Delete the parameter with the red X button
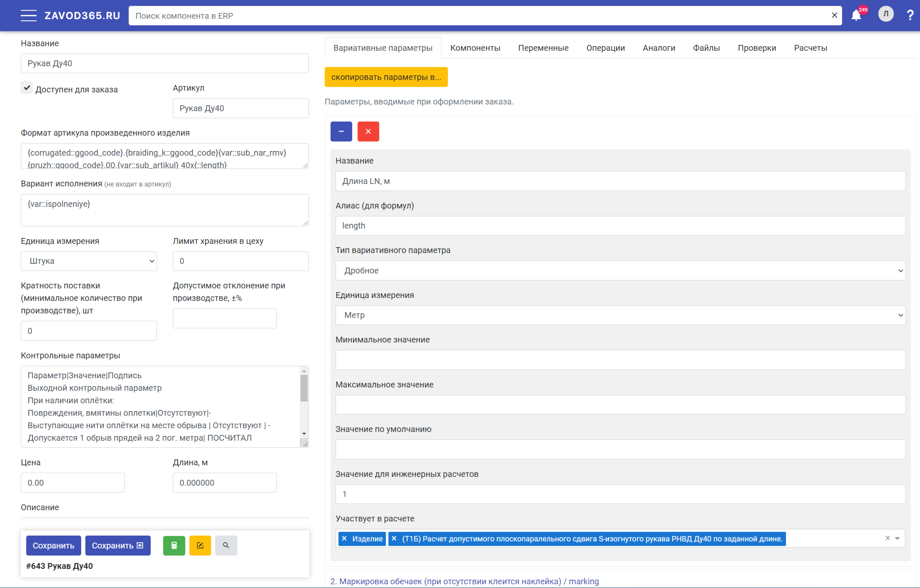The height and width of the screenshot is (588, 920). pyautogui.click(x=368, y=131)
